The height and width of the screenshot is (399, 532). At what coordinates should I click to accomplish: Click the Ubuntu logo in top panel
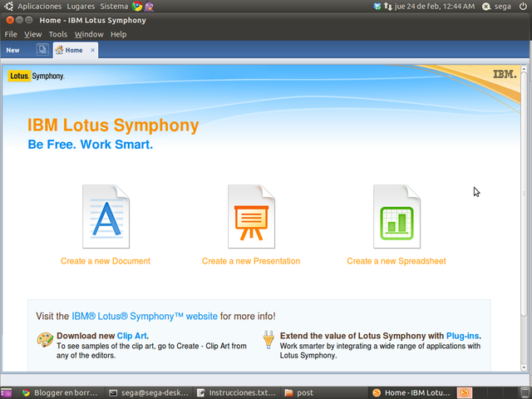[8, 6]
